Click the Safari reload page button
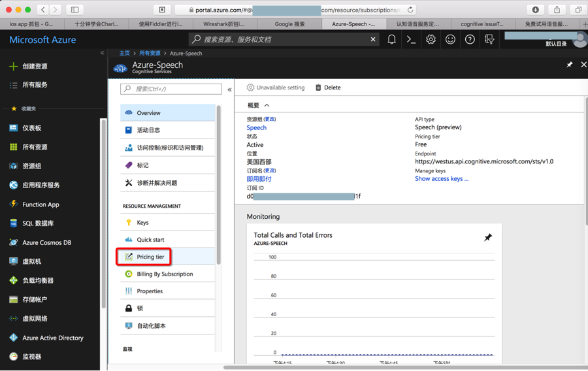 pos(410,10)
